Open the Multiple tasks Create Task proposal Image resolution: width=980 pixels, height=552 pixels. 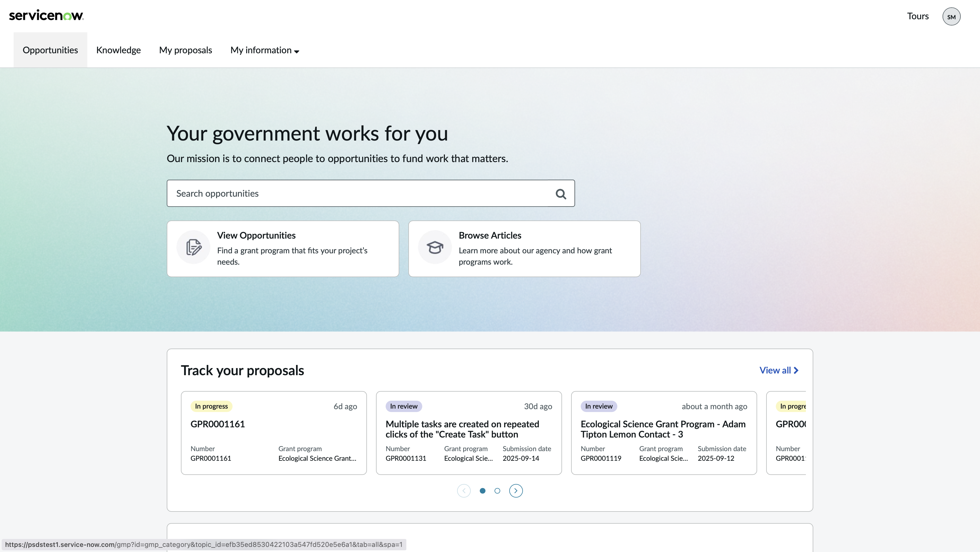pyautogui.click(x=469, y=433)
